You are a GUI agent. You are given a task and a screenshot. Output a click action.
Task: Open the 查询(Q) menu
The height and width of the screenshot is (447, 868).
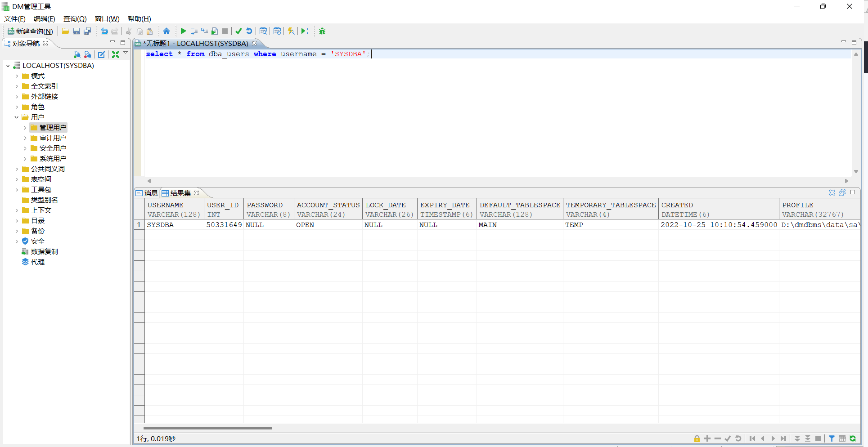click(75, 18)
